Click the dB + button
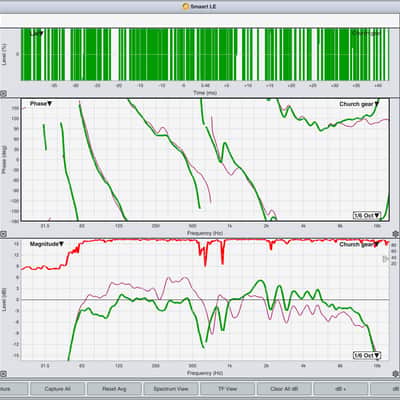This screenshot has width=400, height=400. pyautogui.click(x=341, y=389)
